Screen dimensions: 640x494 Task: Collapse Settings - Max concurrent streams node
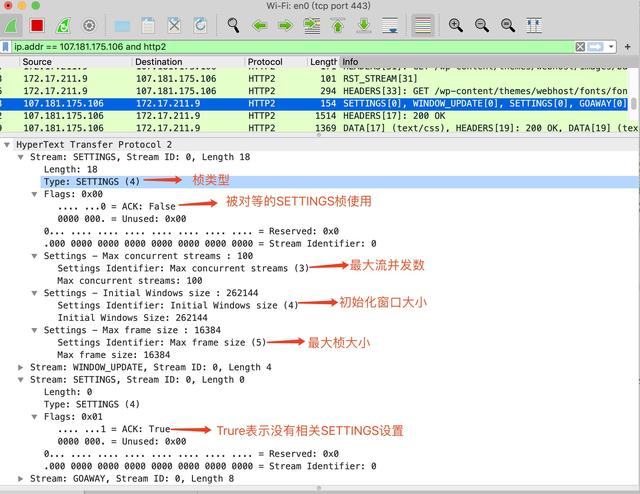(34, 256)
